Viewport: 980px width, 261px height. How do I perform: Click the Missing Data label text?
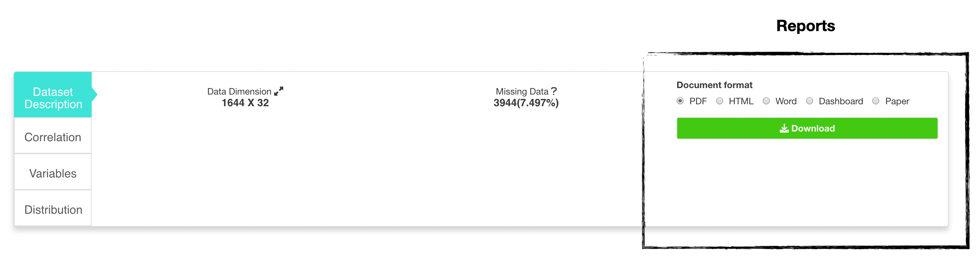coord(522,91)
